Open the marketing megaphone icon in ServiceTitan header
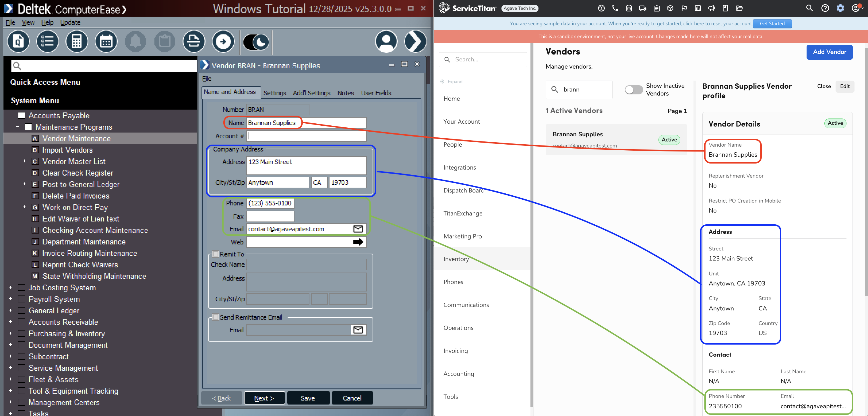This screenshot has height=416, width=868. [712, 8]
